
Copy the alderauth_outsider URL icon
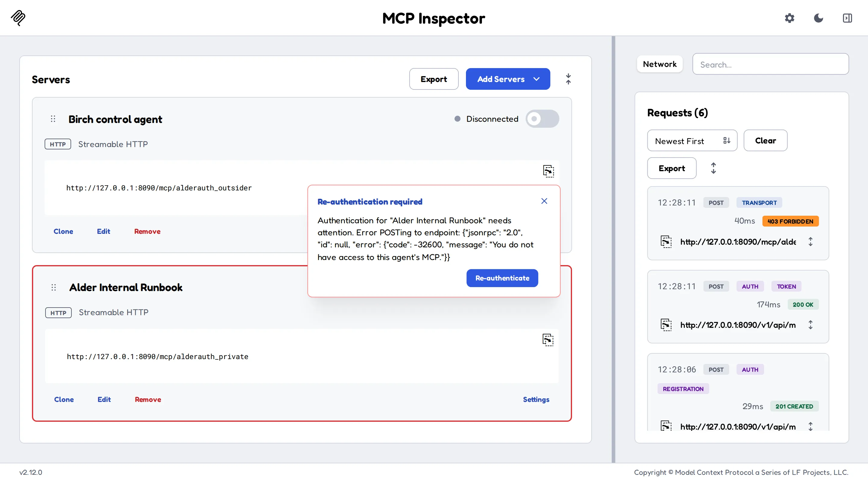pos(548,171)
